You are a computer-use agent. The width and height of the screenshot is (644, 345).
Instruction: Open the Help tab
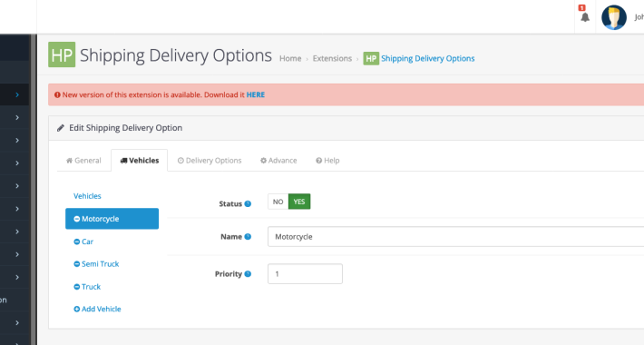pos(327,161)
